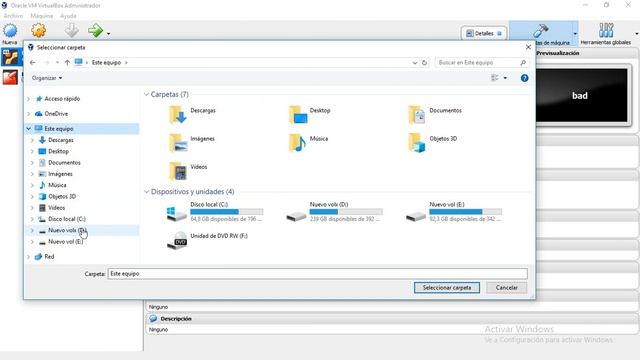640x360 pixels.
Task: Click the Descripción section header in VirtualBox
Action: point(176,319)
